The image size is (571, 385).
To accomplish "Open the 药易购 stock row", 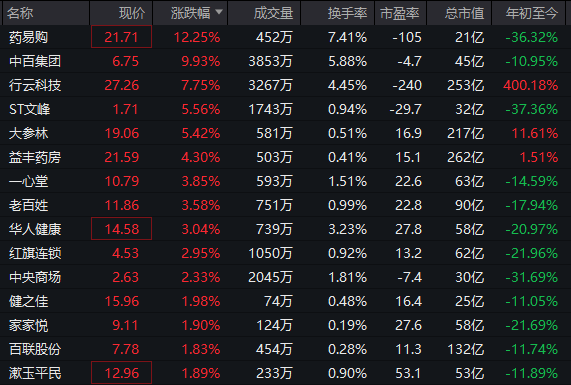I will click(286, 37).
